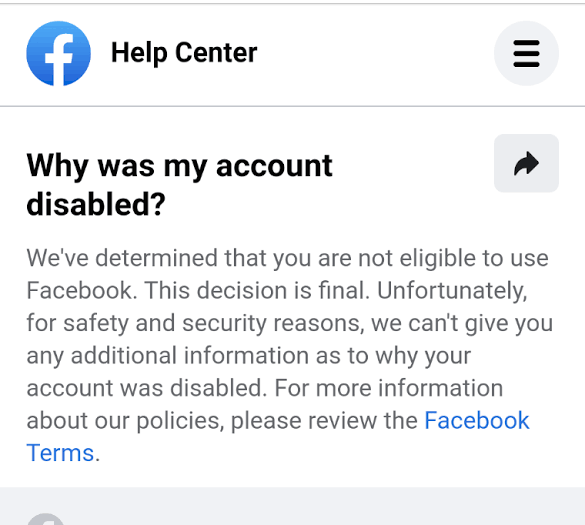
Task: Share this help article with arrow button
Action: pos(526,163)
